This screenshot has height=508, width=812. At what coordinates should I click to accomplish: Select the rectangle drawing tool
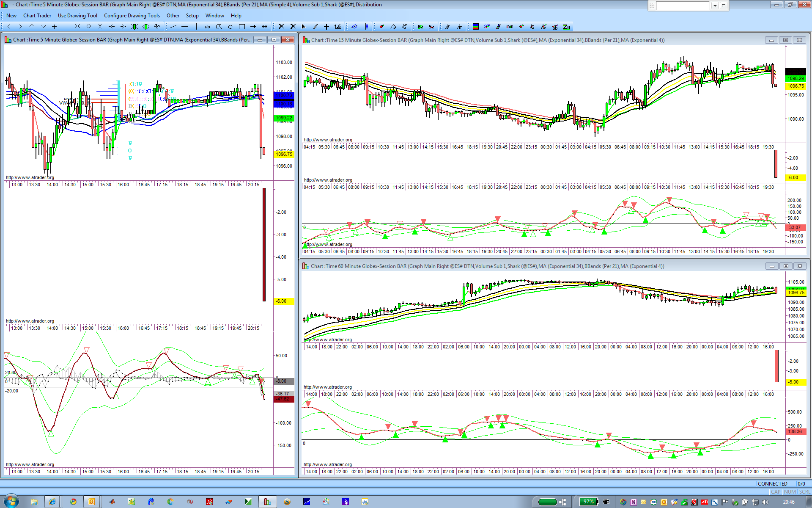click(241, 27)
